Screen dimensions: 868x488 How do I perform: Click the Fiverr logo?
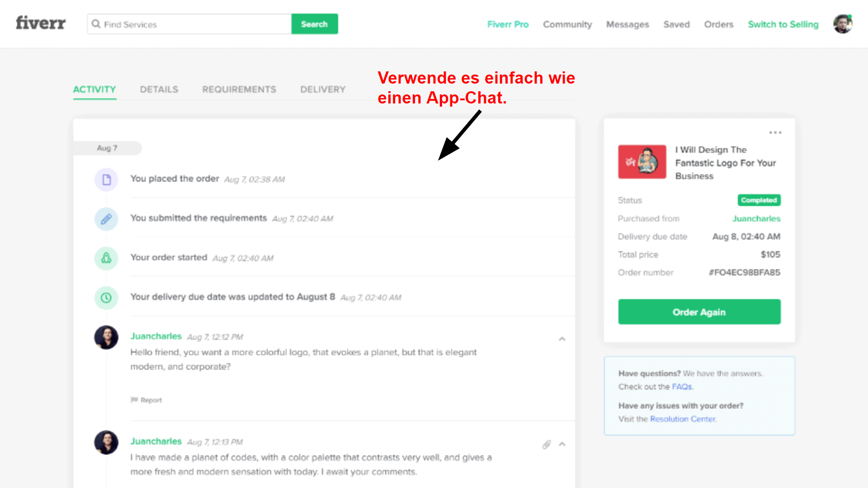tap(41, 23)
